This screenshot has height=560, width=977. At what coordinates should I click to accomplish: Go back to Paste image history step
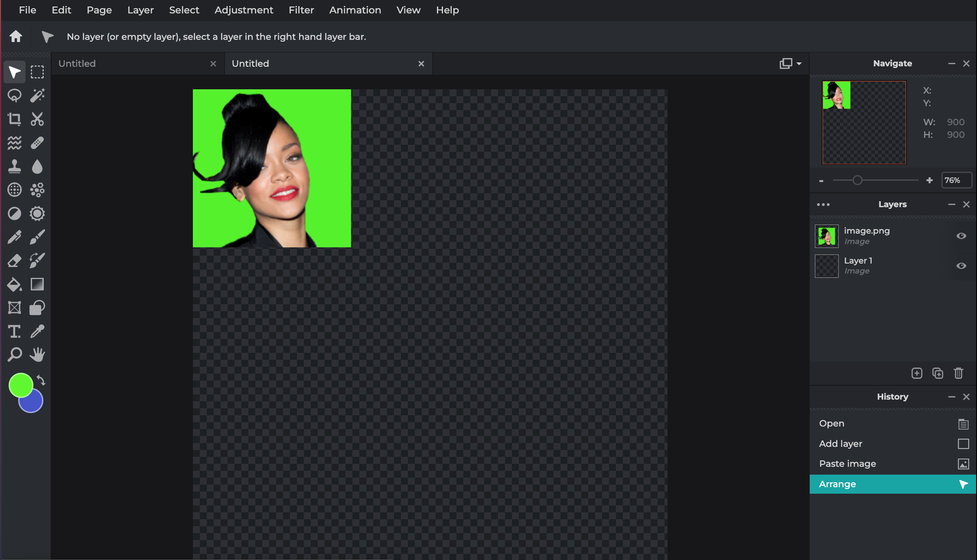tap(893, 464)
